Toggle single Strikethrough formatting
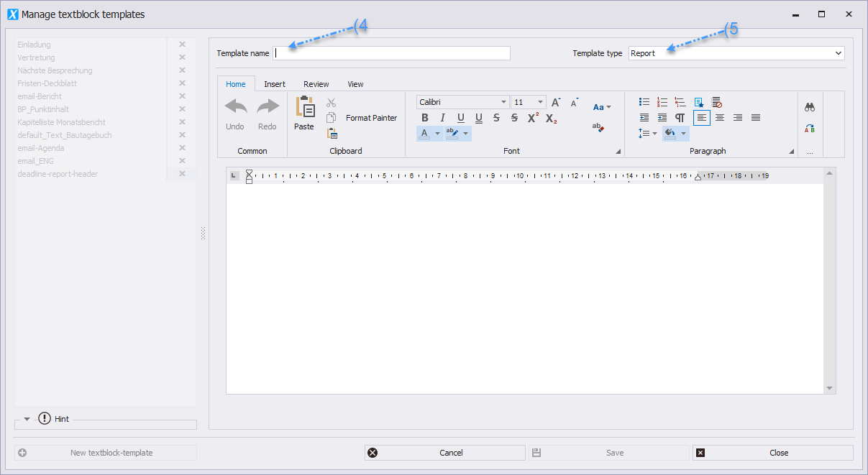 coord(497,118)
